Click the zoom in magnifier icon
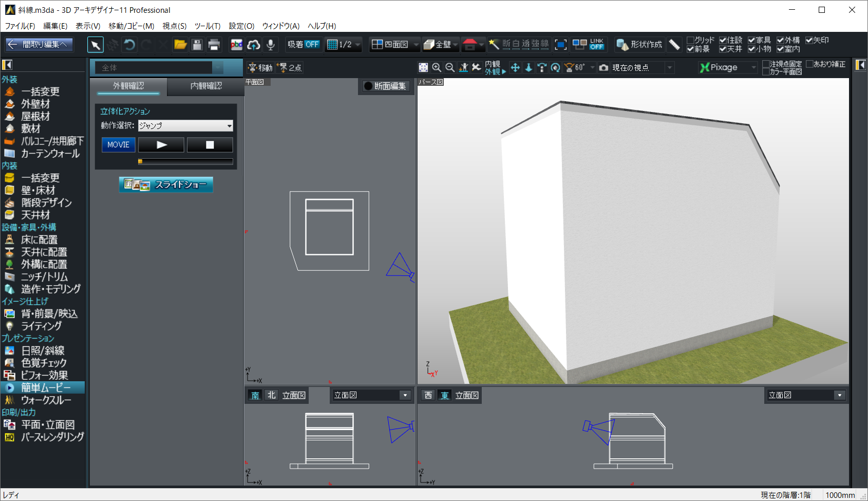 pos(437,67)
